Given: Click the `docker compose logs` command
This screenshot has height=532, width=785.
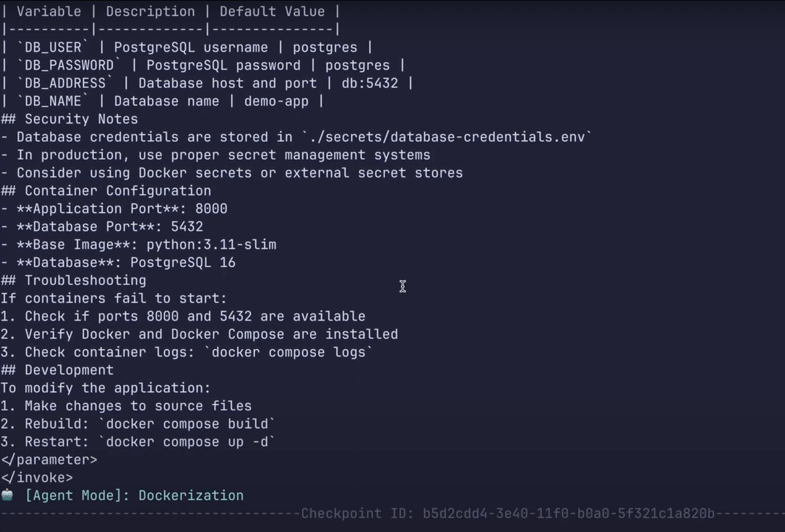Looking at the screenshot, I should 289,352.
